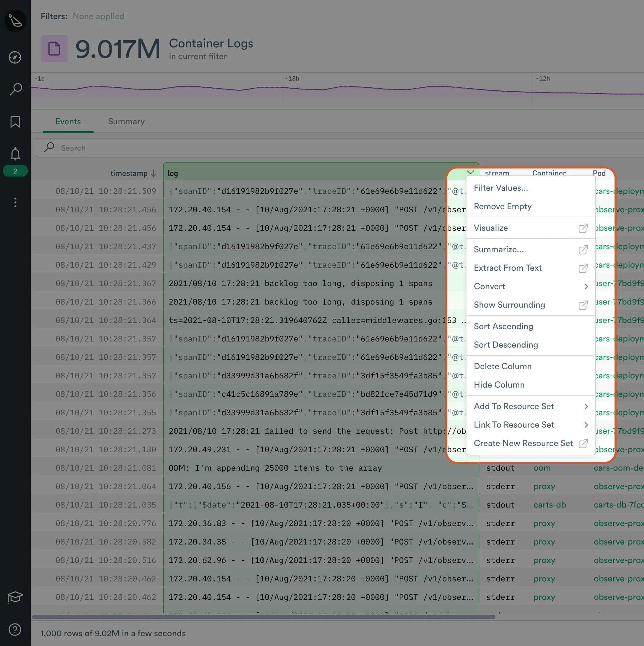This screenshot has height=646, width=644.
Task: Click the external-link icon beside Extract From Text
Action: (583, 268)
